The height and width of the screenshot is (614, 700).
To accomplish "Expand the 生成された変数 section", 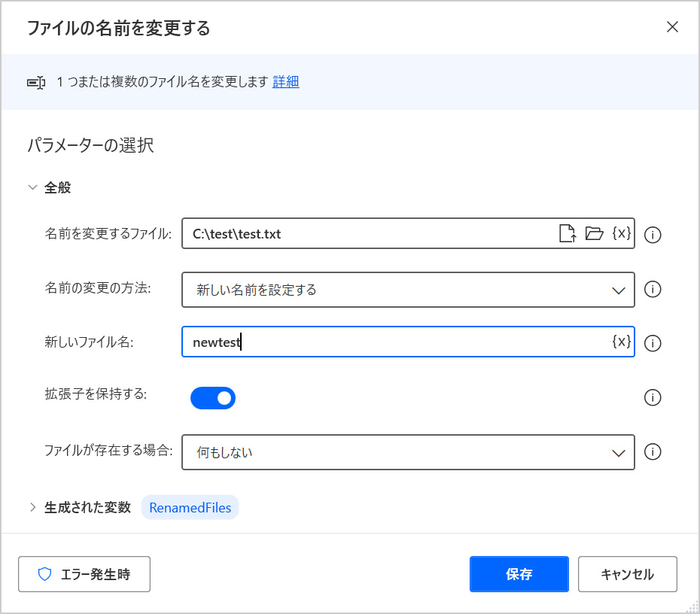I will [32, 507].
